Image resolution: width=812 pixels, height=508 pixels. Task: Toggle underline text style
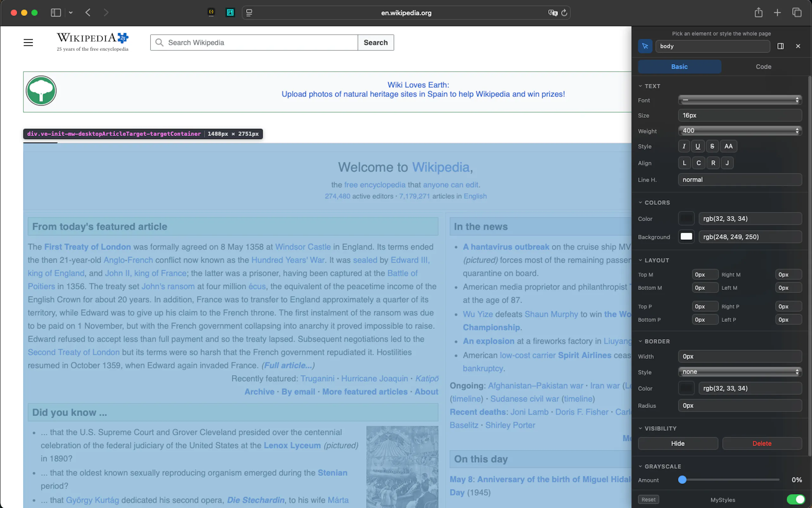(x=697, y=146)
